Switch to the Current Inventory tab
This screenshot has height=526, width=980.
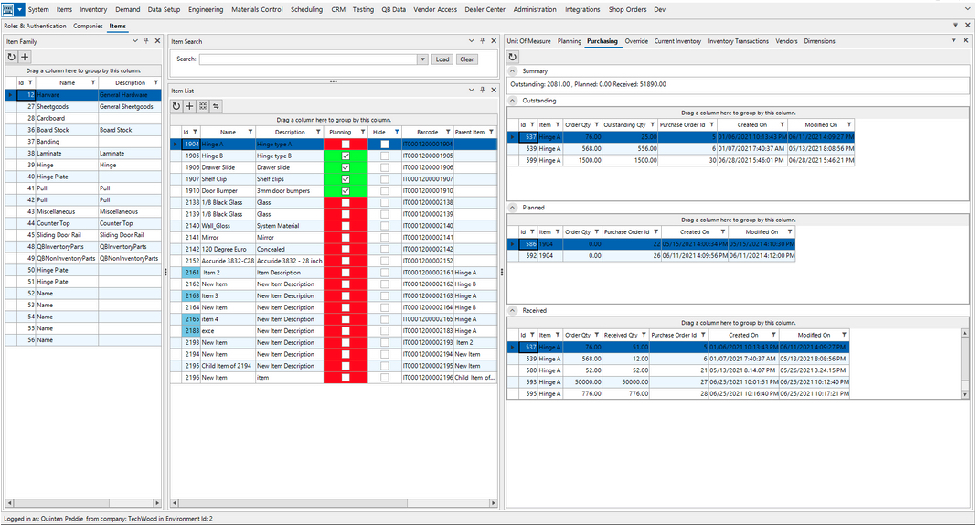[677, 41]
